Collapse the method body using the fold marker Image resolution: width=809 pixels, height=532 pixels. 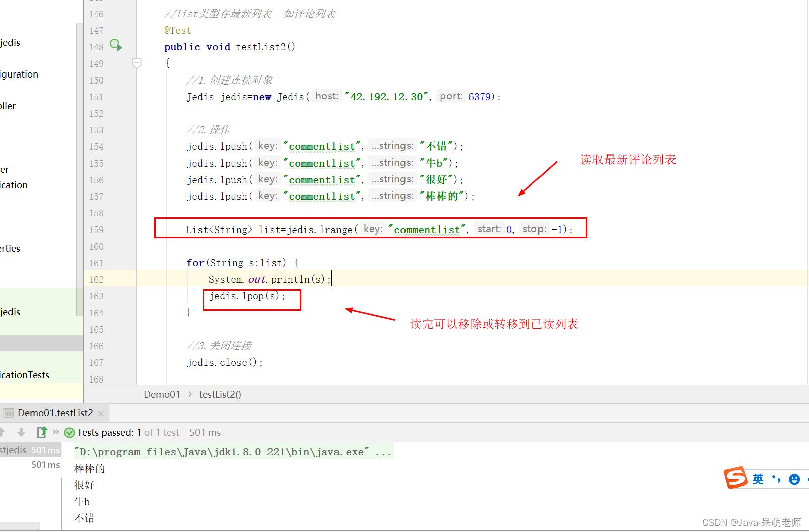coord(137,63)
